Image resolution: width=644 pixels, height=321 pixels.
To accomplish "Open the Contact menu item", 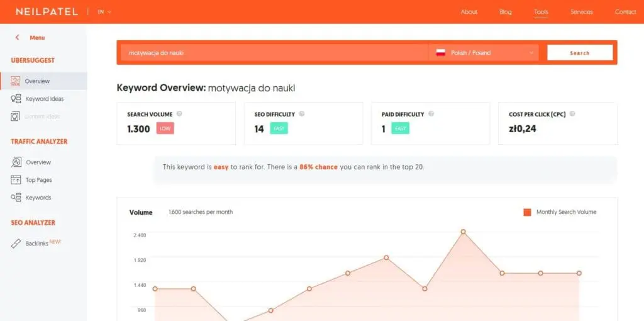I will (625, 12).
